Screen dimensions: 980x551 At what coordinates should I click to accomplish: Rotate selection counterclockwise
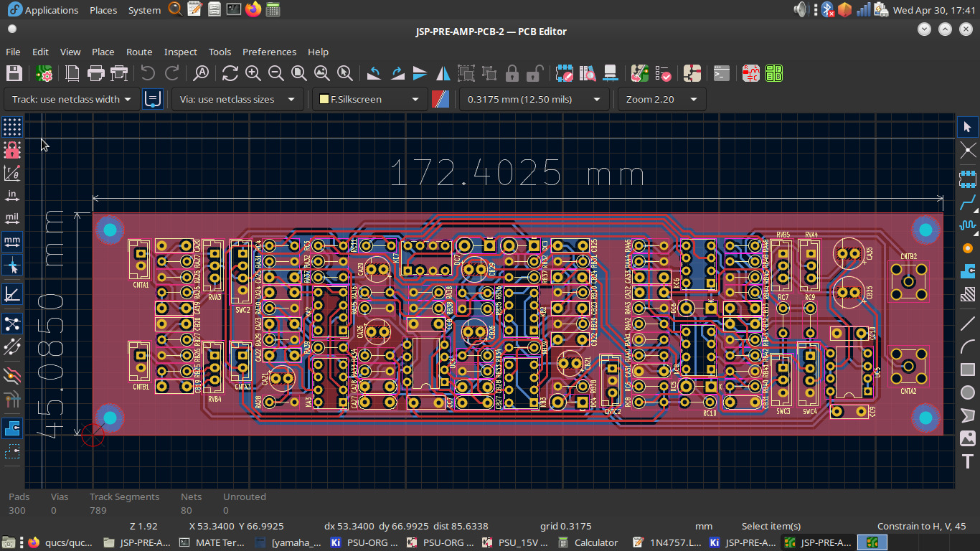coord(374,73)
